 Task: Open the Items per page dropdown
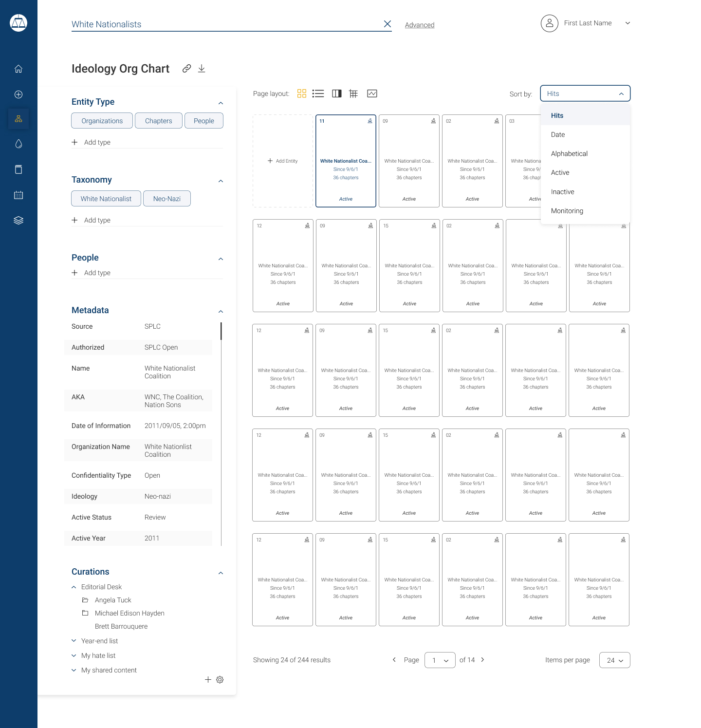[x=615, y=660]
